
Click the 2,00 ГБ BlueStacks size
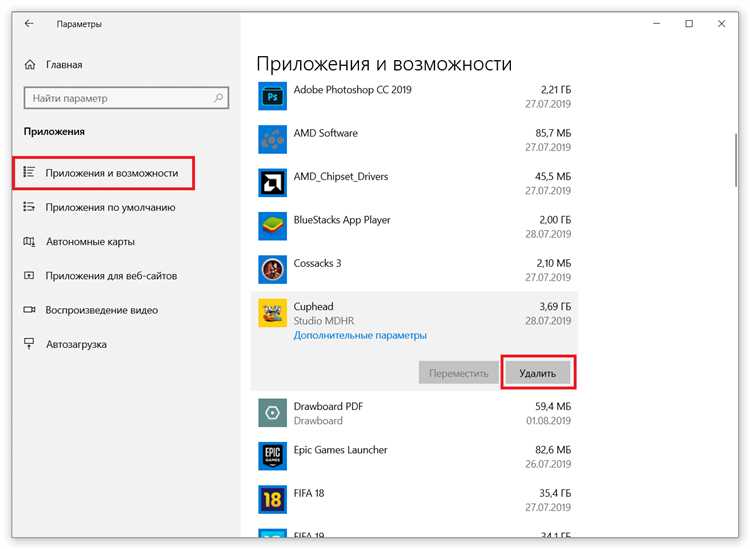555,220
